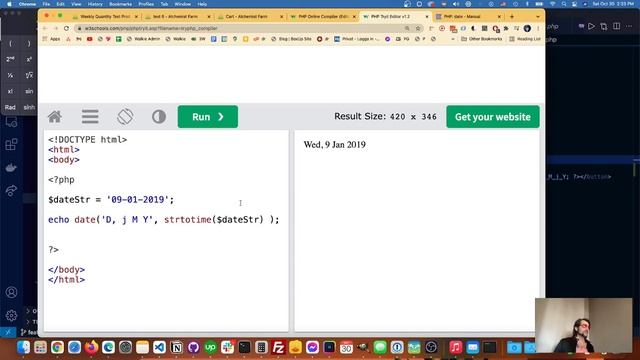Open the Reading List in bookmarks bar
Image resolution: width=640 pixels, height=360 pixels.
(x=525, y=39)
